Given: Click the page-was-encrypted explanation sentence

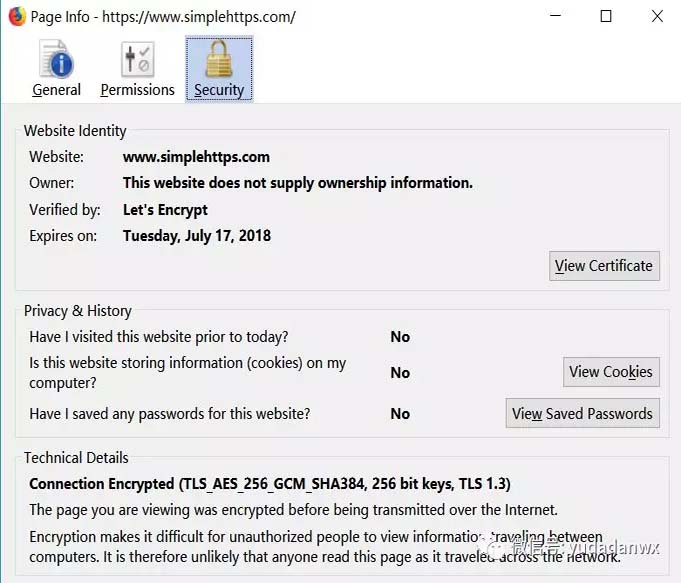Looking at the screenshot, I should (293, 510).
